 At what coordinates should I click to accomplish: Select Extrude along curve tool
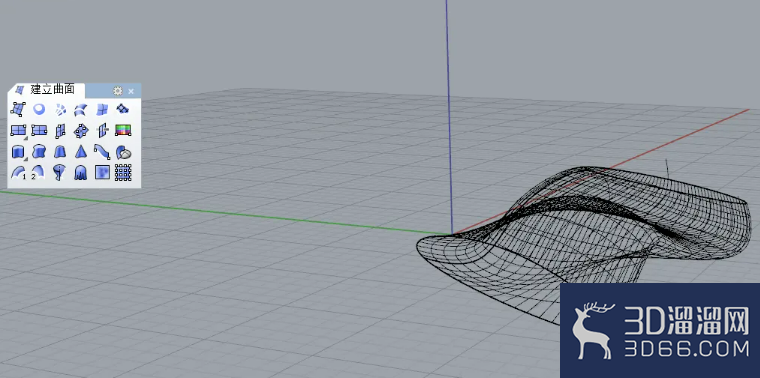(x=39, y=152)
